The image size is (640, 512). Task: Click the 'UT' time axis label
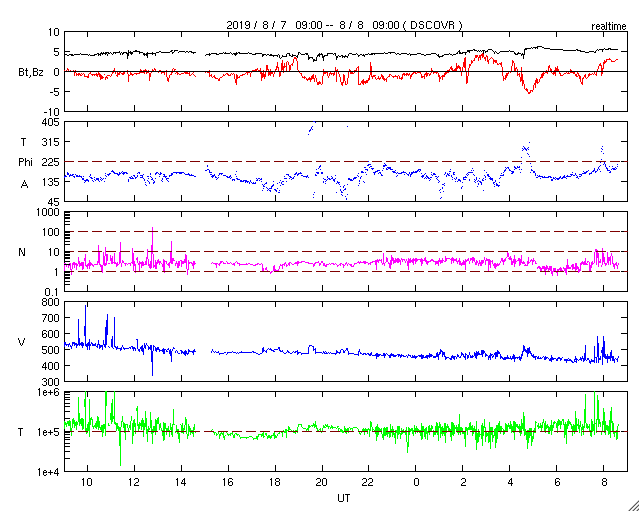point(344,498)
